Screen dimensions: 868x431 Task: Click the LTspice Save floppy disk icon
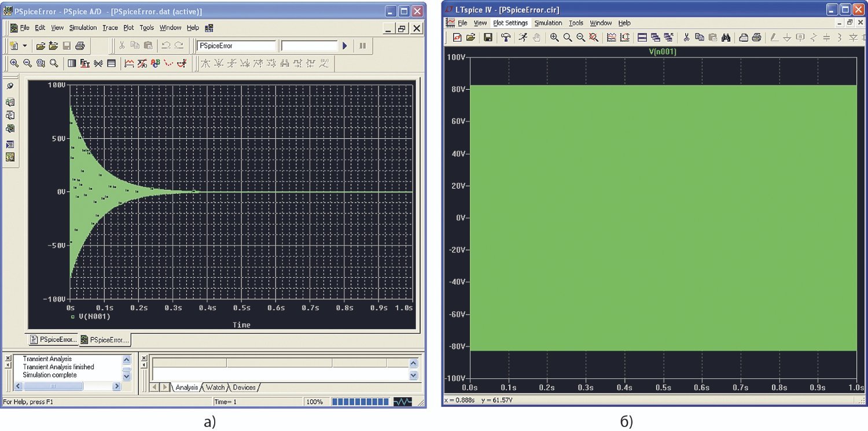click(x=488, y=38)
